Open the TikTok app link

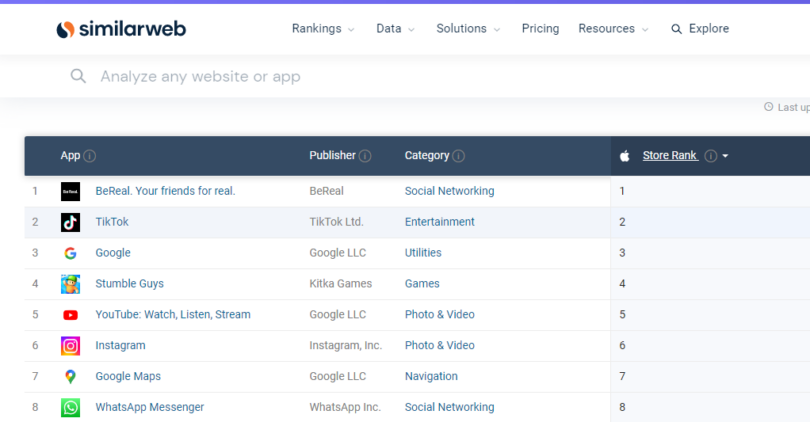[112, 222]
